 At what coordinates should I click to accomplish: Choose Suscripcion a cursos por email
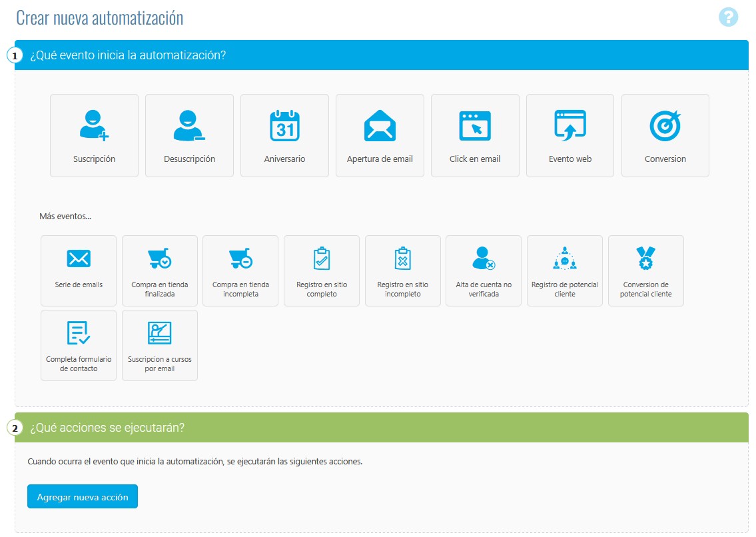pos(159,344)
